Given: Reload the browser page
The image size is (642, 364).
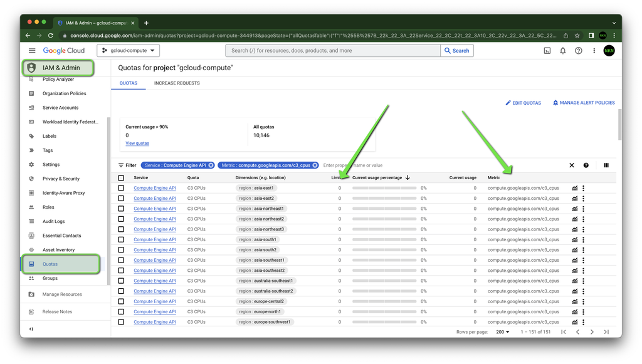Looking at the screenshot, I should click(51, 36).
